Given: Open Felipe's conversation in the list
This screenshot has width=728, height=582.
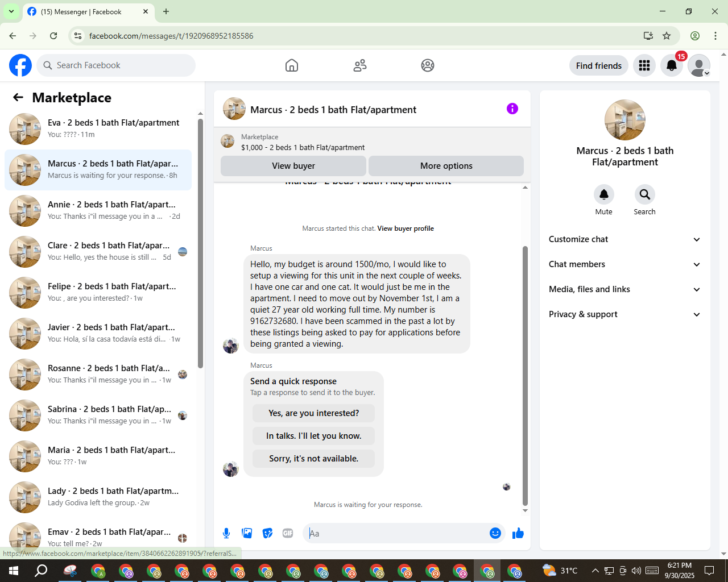Looking at the screenshot, I should click(x=98, y=293).
